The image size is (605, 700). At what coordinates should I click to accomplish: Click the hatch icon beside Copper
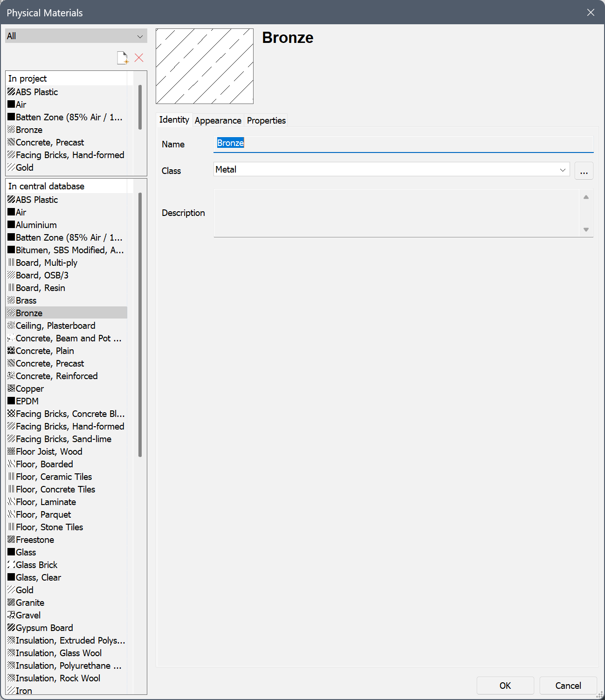pyautogui.click(x=11, y=388)
